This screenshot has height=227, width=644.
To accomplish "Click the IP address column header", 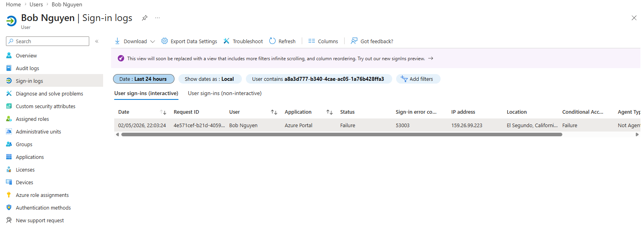I will pos(463,112).
